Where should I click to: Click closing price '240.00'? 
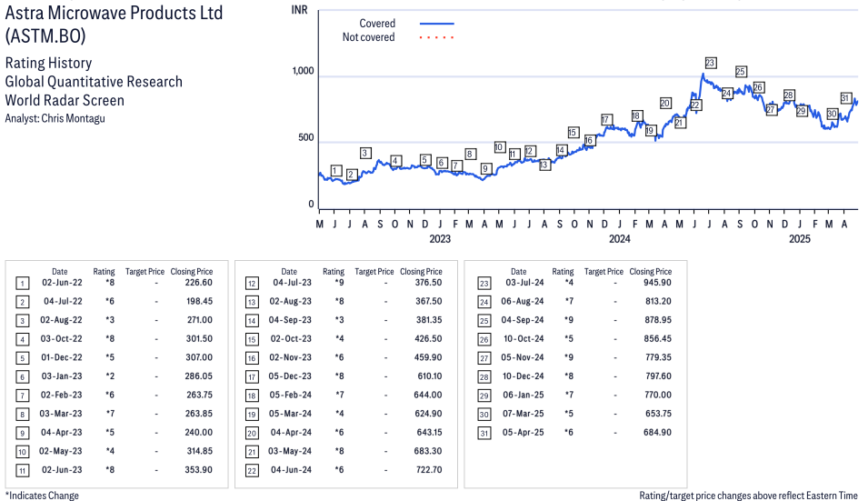click(199, 433)
